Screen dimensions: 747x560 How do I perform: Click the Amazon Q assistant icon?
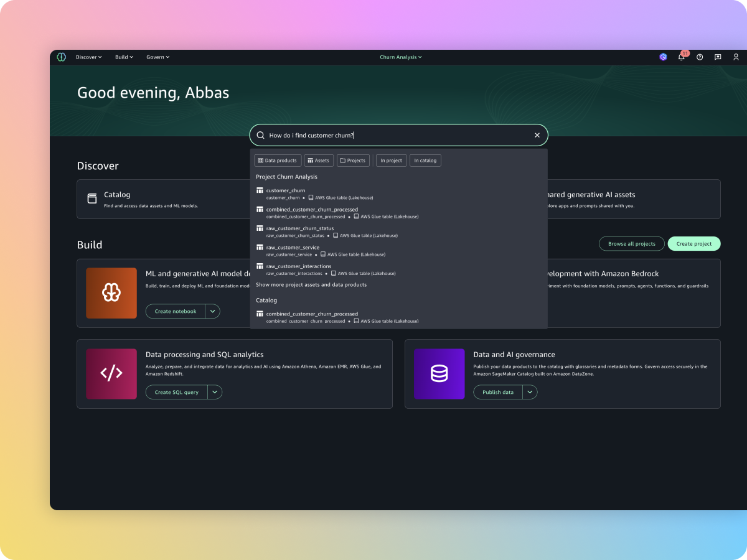[663, 57]
